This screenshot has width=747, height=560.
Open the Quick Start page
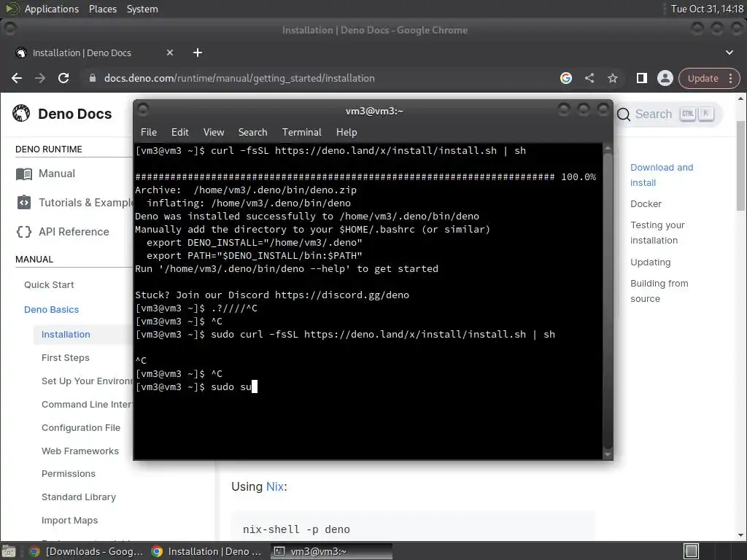pyautogui.click(x=49, y=285)
